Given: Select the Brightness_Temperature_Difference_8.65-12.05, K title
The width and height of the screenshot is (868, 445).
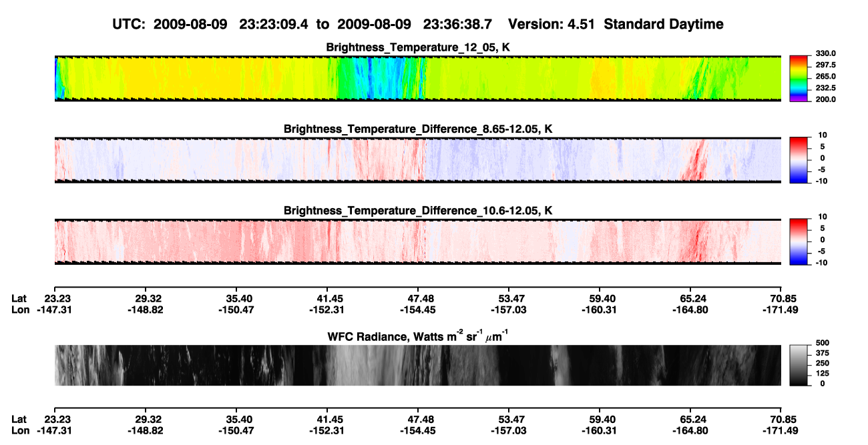Looking at the screenshot, I should 418,129.
